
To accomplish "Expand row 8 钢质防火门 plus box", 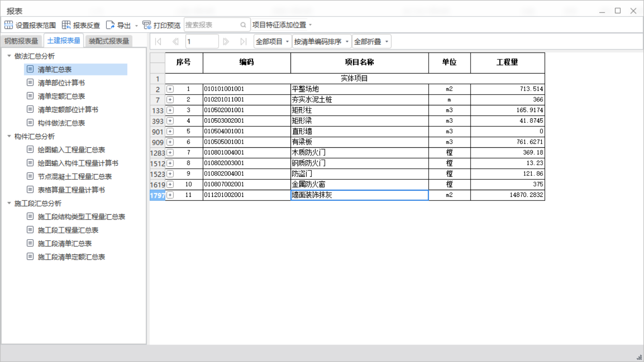I will coord(170,163).
